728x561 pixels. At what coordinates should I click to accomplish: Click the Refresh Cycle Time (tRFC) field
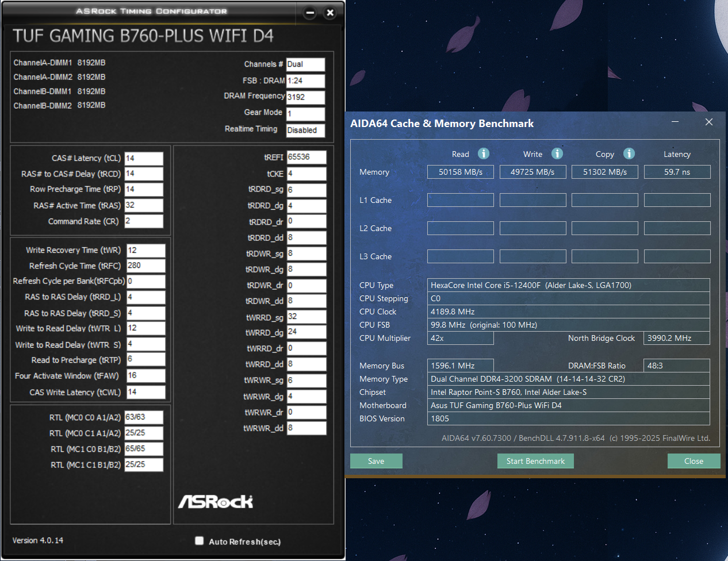click(x=146, y=266)
